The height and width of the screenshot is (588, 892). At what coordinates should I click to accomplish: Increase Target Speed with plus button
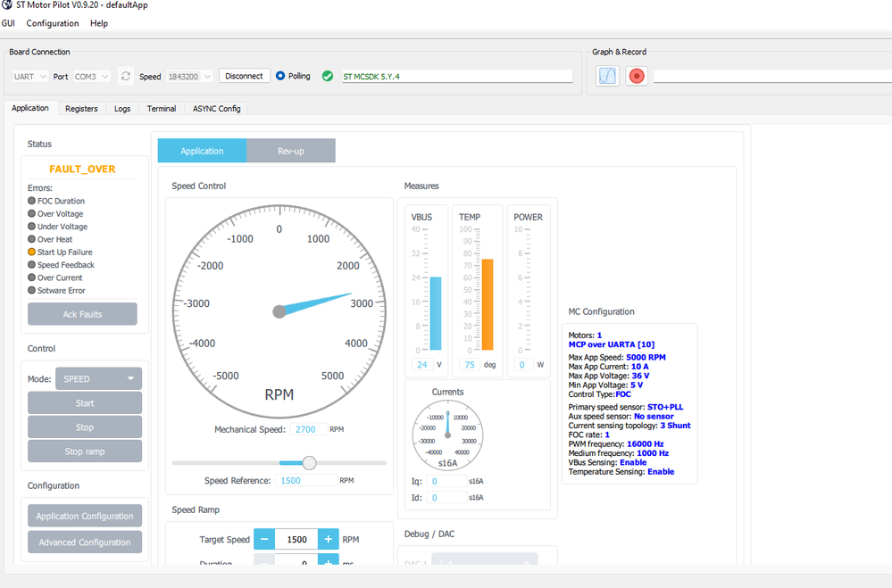(x=329, y=539)
